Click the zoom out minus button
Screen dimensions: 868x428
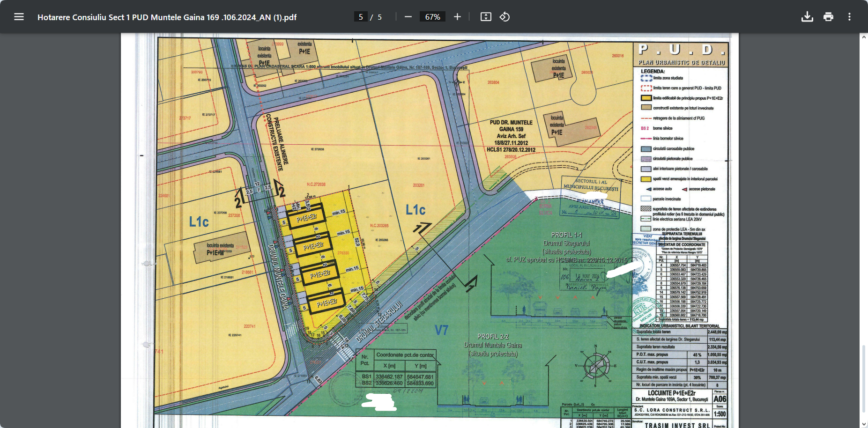[x=408, y=17]
